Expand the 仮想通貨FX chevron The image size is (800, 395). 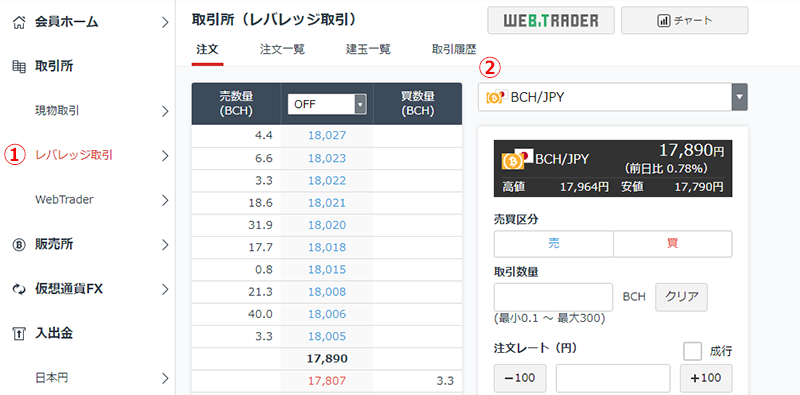(x=164, y=289)
